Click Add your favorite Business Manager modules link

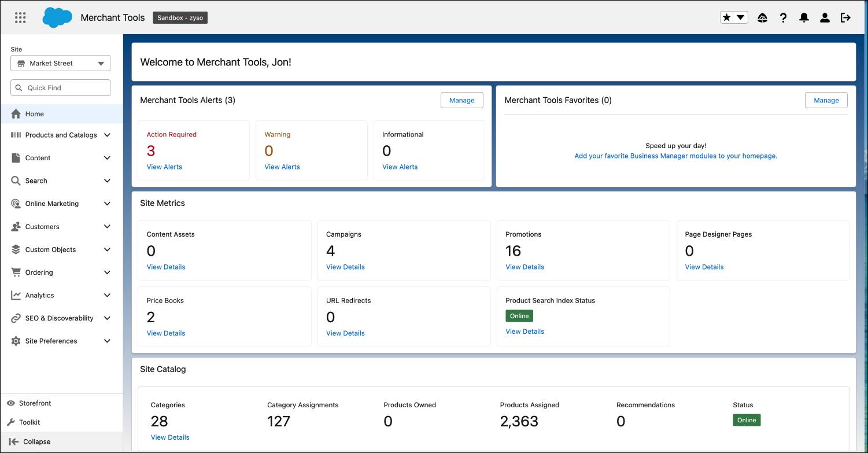coord(676,156)
